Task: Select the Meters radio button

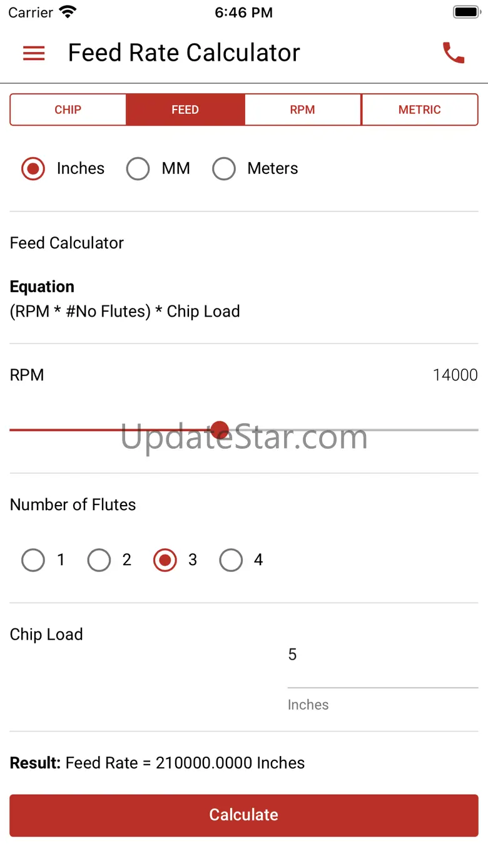Action: 224,168
